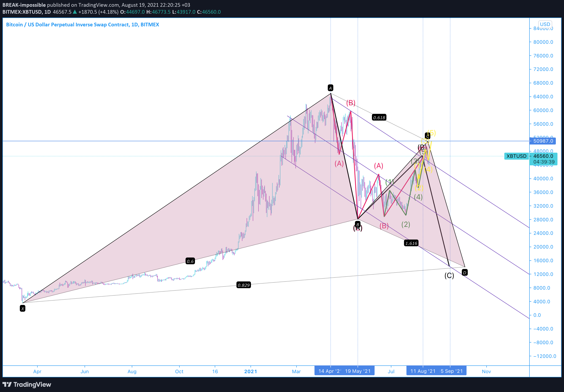The width and height of the screenshot is (564, 392).
Task: Click the +1870.5 (+4.18%) change value
Action: click(x=98, y=12)
